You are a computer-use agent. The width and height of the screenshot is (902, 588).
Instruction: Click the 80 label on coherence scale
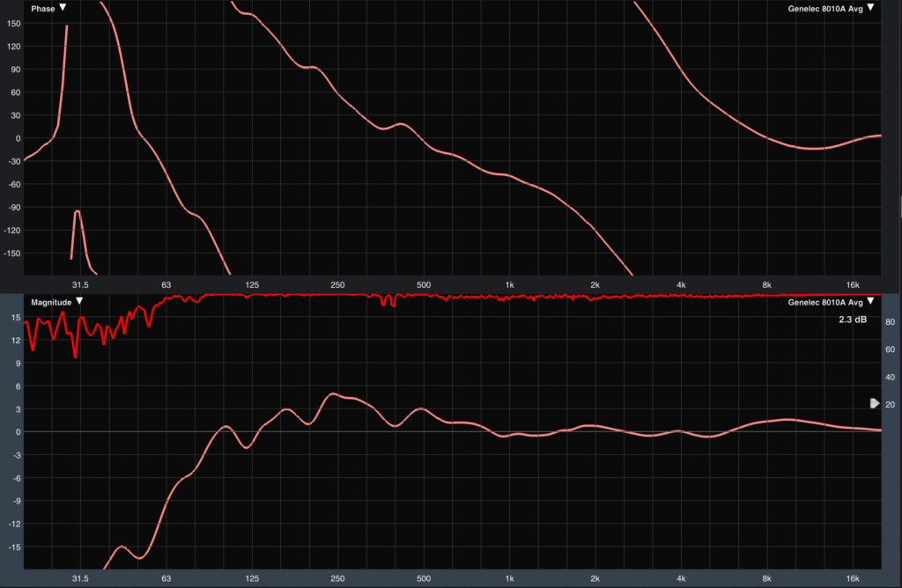[890, 323]
